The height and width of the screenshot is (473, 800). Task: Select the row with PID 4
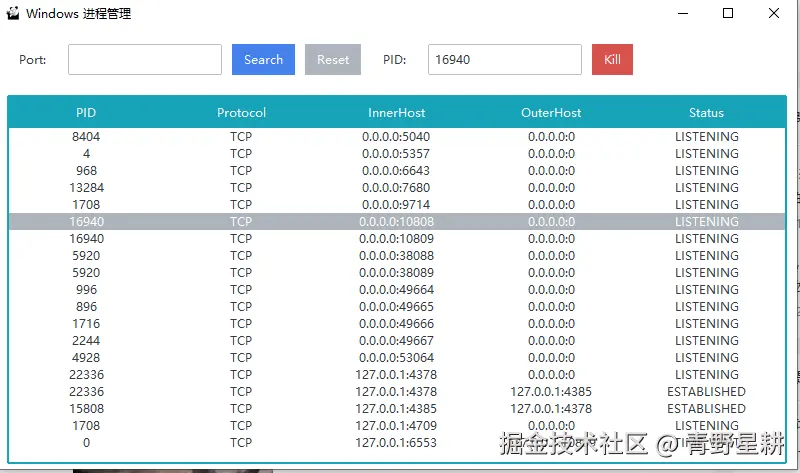(397, 154)
